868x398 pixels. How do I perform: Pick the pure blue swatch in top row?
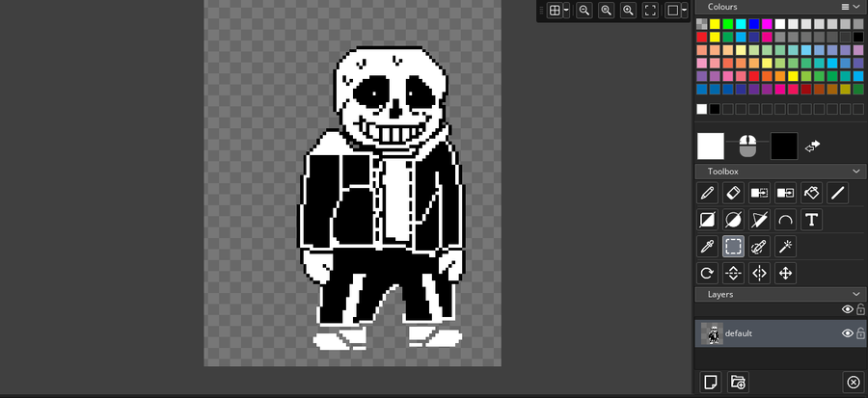pyautogui.click(x=754, y=24)
